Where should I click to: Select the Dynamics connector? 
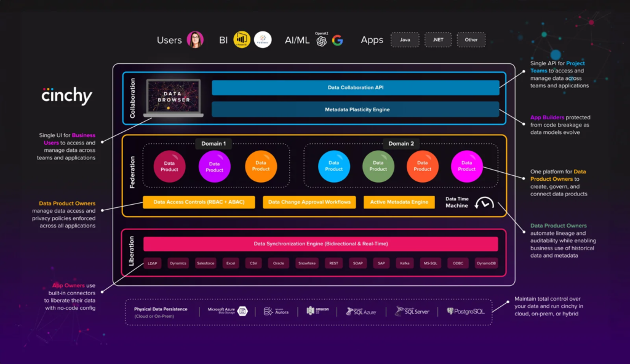tap(178, 264)
